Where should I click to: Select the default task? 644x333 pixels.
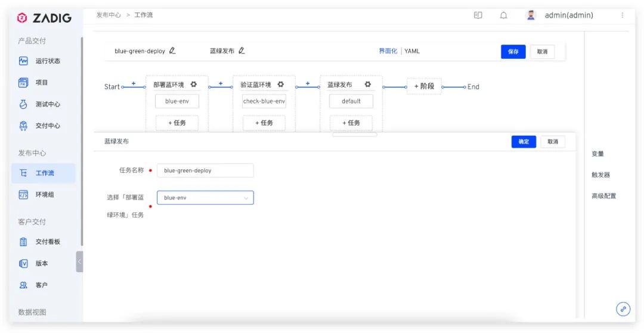tap(351, 101)
